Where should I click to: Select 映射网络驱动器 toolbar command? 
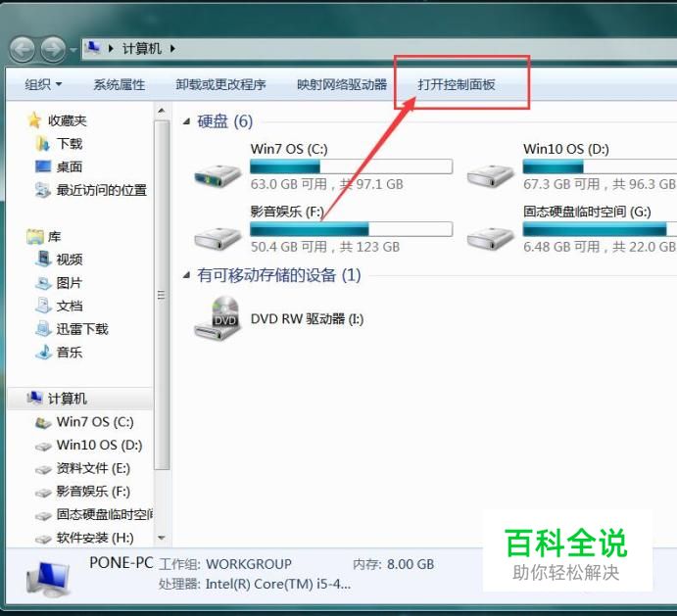(x=342, y=84)
